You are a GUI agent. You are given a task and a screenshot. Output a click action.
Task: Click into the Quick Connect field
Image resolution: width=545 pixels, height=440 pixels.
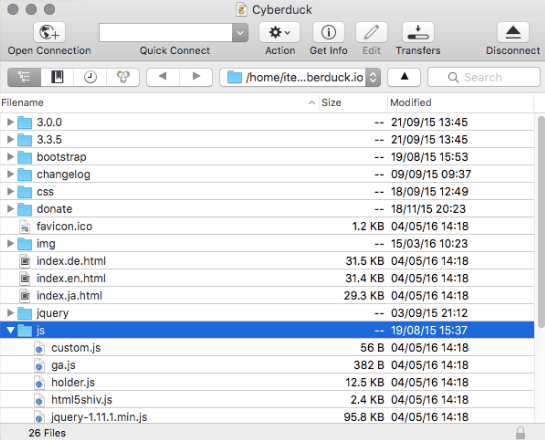(166, 33)
